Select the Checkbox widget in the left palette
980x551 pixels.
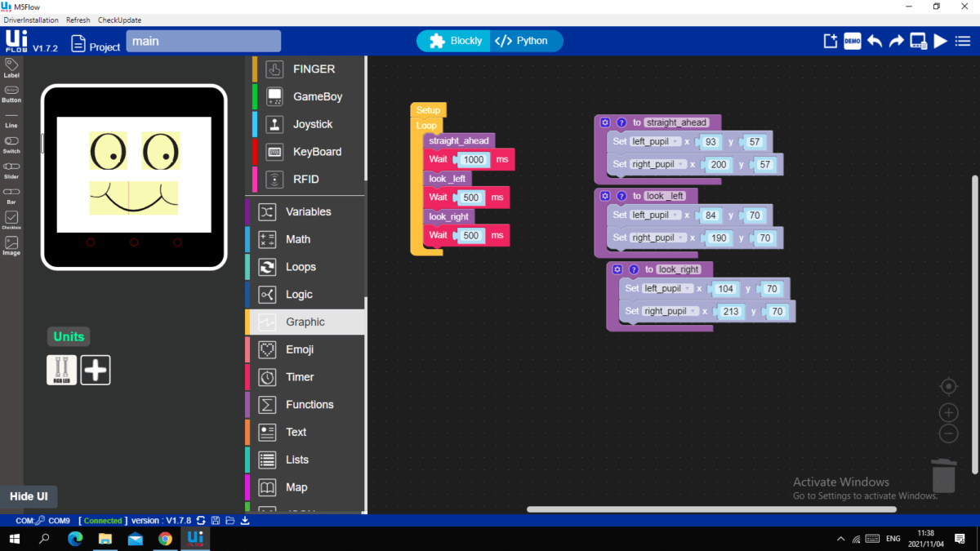click(x=11, y=220)
